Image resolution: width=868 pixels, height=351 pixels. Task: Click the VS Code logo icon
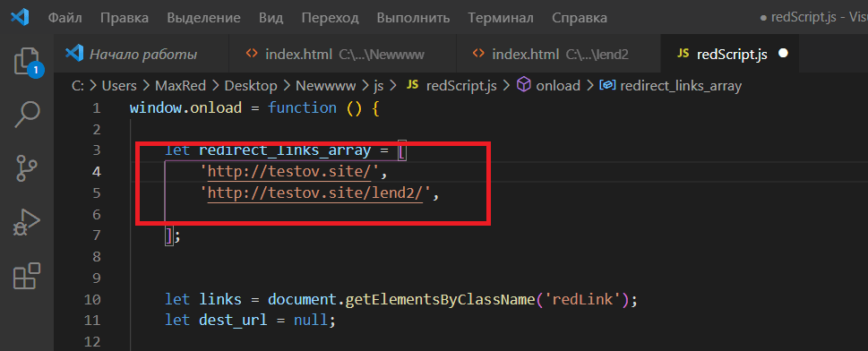point(20,18)
